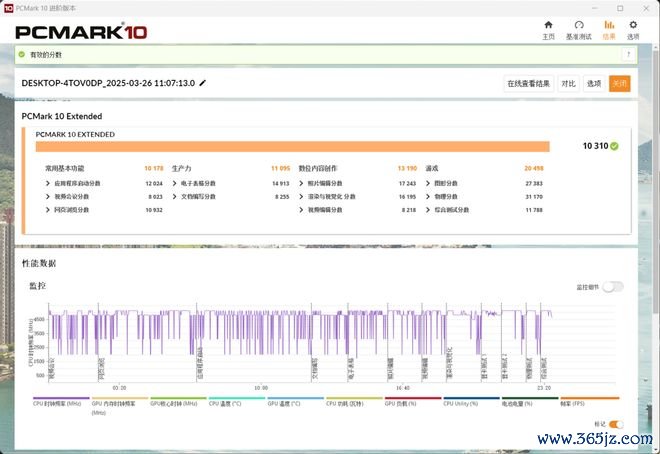Click 视频编辑分数 value 8 218

[x=409, y=210]
